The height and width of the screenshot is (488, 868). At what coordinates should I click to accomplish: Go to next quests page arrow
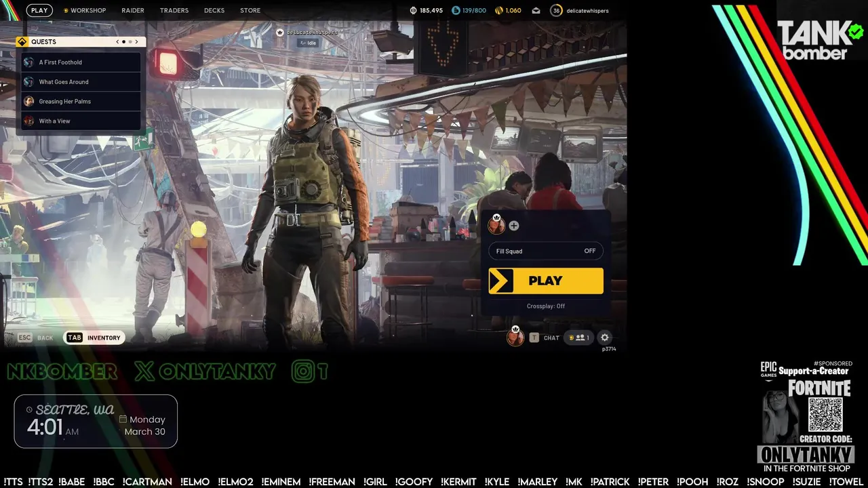pyautogui.click(x=136, y=41)
